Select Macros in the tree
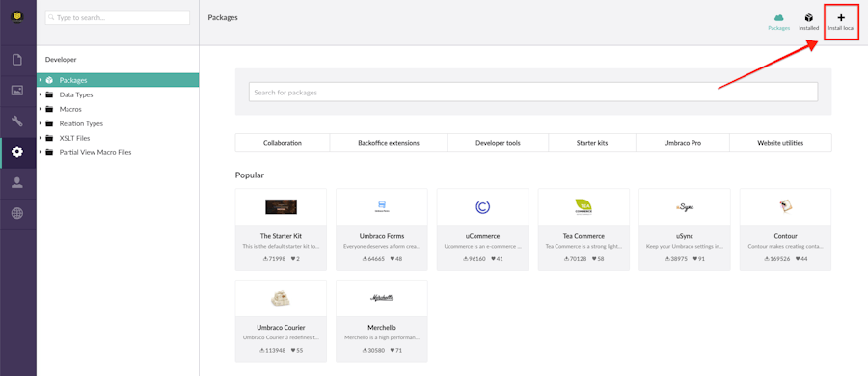The height and width of the screenshot is (376, 868). coord(70,109)
